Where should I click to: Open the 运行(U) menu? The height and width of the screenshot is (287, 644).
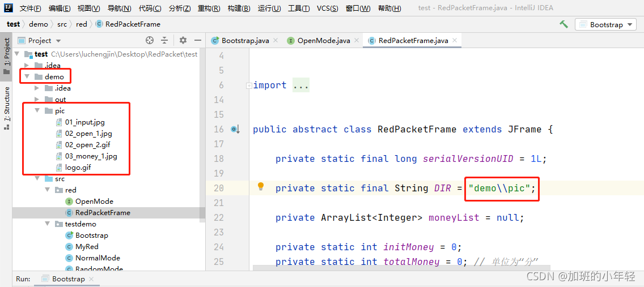(x=269, y=8)
